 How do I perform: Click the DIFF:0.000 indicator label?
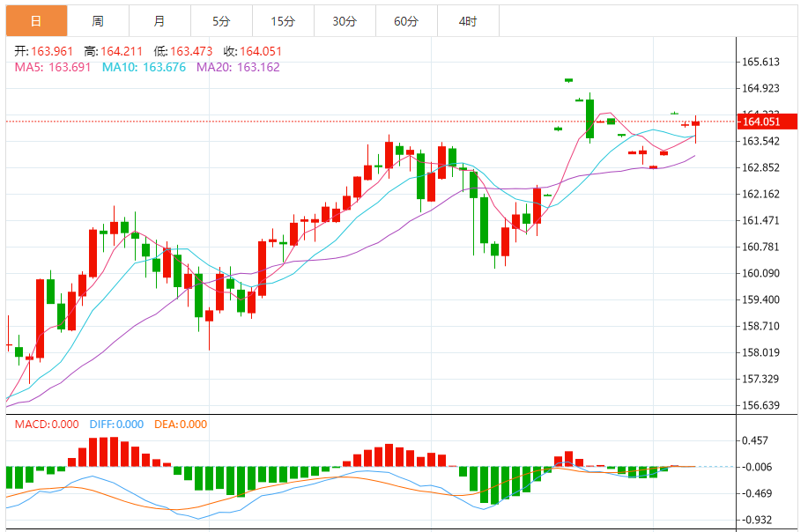pos(116,425)
